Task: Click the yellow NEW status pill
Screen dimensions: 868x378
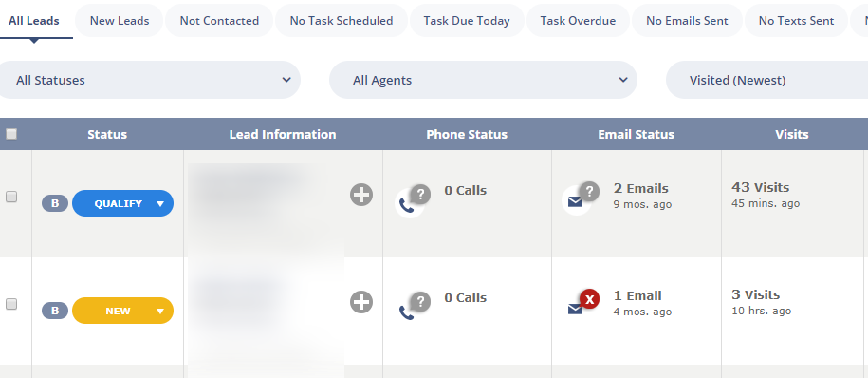Action: click(x=123, y=311)
